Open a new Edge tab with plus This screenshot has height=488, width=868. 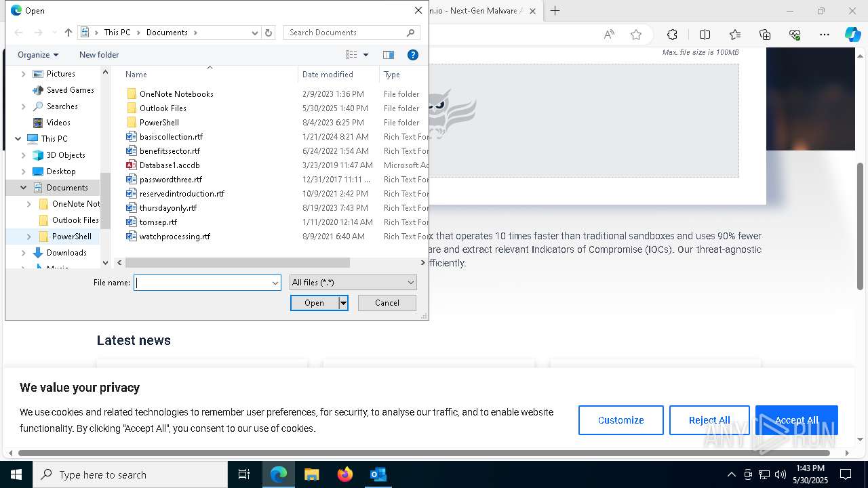click(555, 11)
